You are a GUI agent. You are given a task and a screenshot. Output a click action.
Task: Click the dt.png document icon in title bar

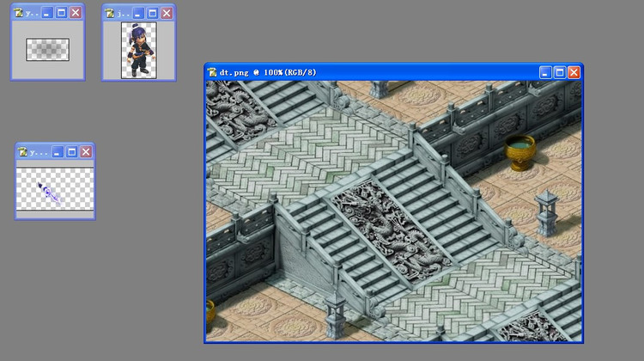214,72
